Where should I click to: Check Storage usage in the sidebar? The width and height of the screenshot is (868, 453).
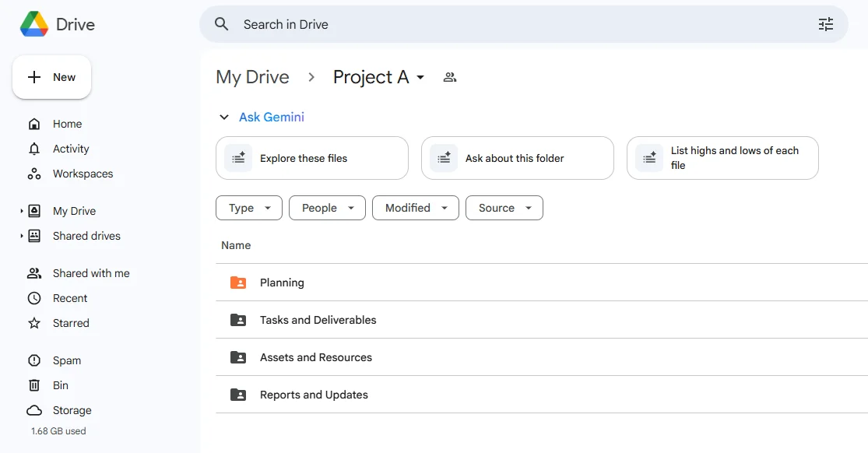[70, 410]
